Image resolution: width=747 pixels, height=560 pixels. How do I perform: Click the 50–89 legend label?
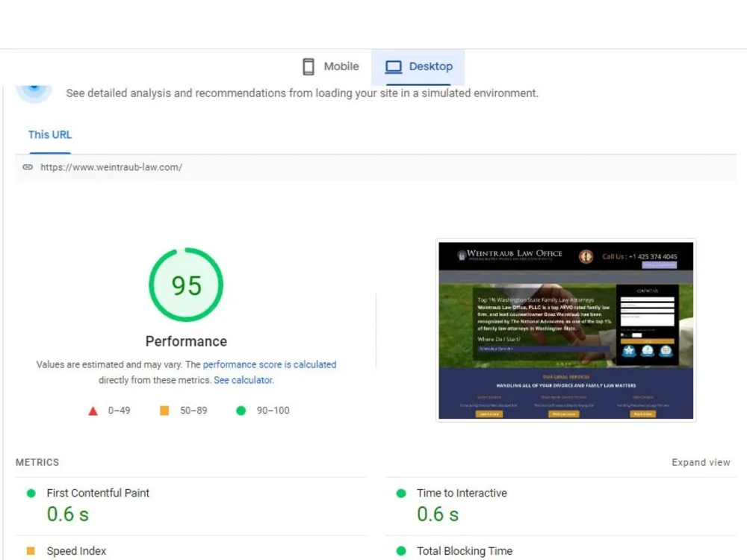point(193,411)
